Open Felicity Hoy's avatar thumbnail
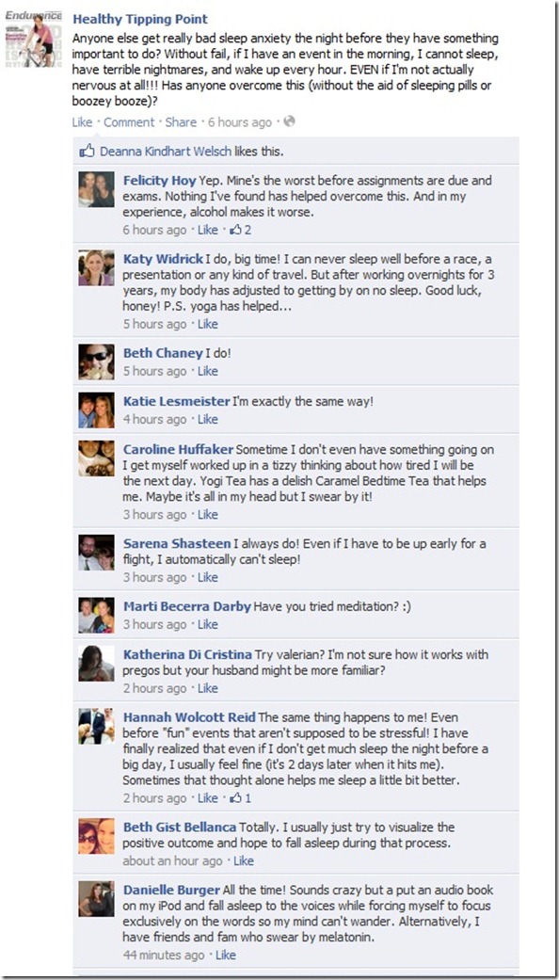The image size is (559, 980). pos(96,189)
